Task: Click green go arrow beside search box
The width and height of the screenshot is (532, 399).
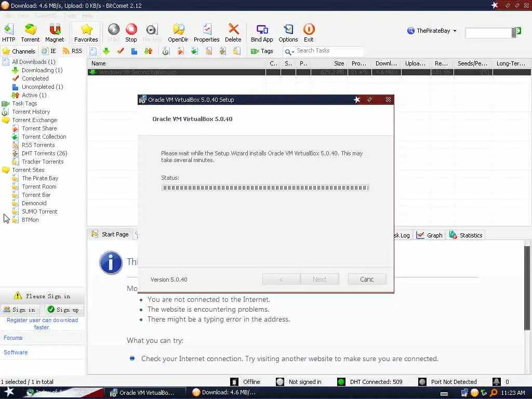Action: point(518,32)
